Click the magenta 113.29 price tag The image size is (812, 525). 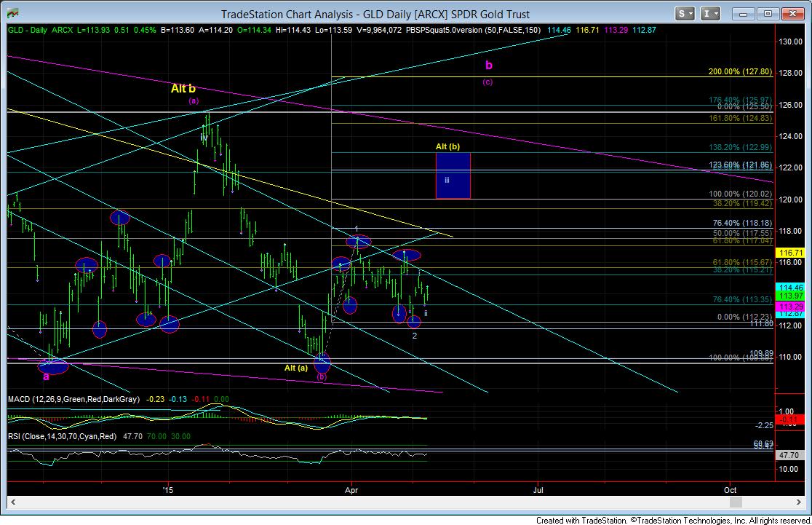click(x=791, y=307)
